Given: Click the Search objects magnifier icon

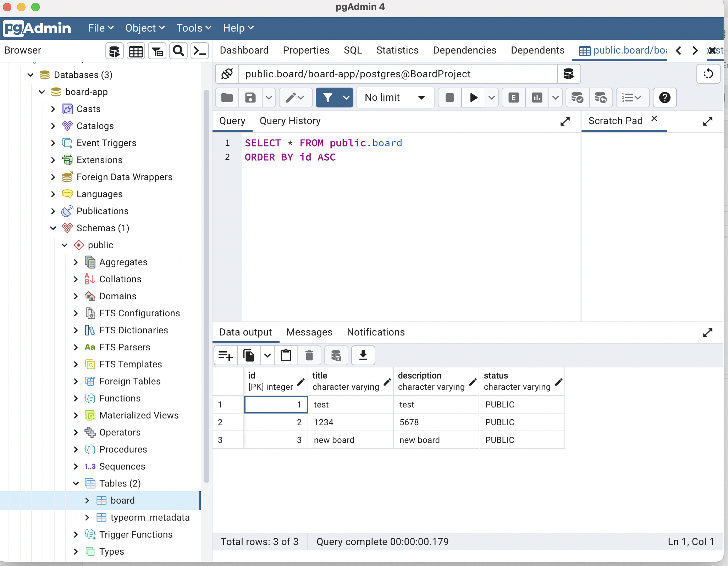Looking at the screenshot, I should pyautogui.click(x=178, y=51).
